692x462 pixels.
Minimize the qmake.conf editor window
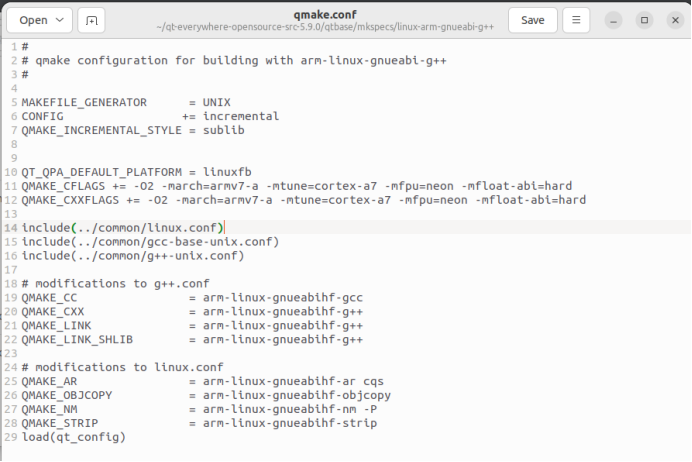click(614, 20)
